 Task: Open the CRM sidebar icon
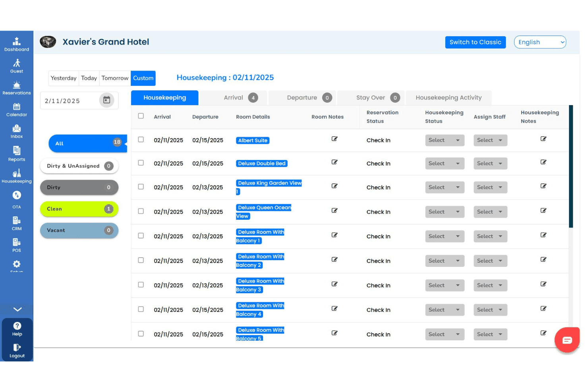pos(17,220)
